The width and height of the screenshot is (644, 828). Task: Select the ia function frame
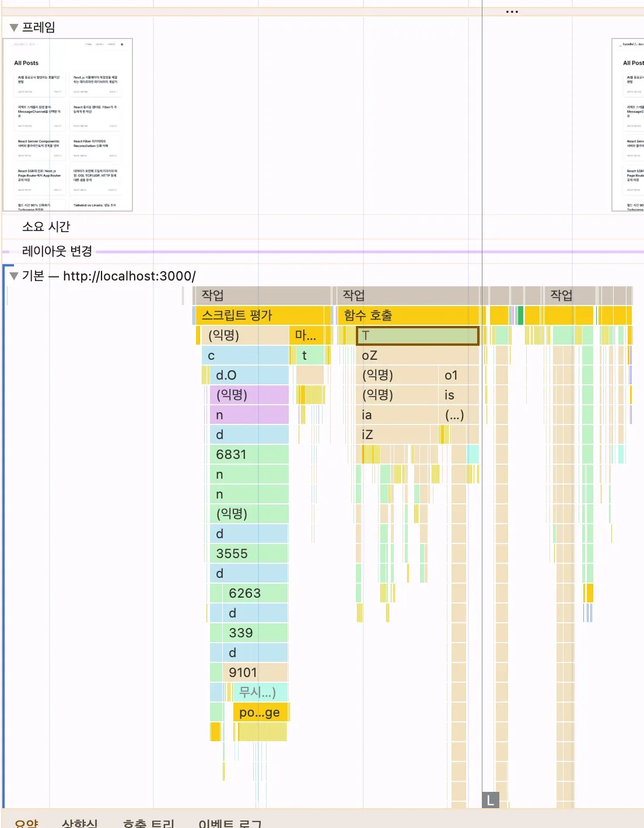[397, 415]
